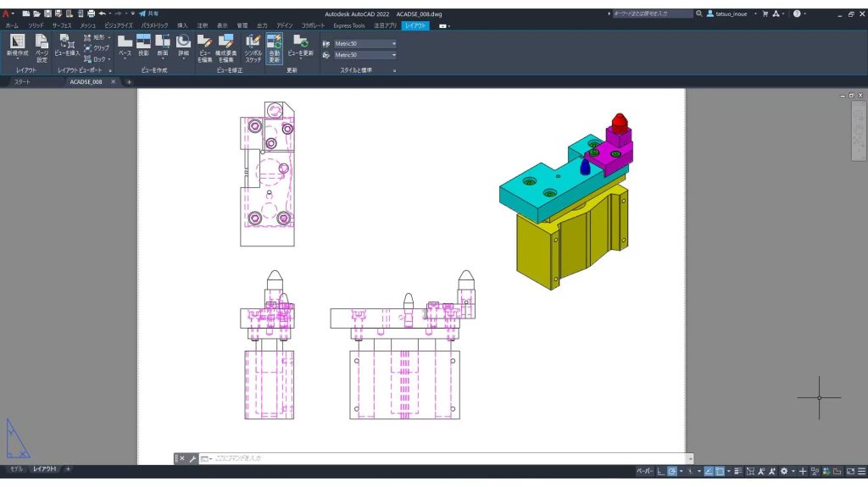This screenshot has width=868, height=487.
Task: Open ページ設定 page setup
Action: pyautogui.click(x=42, y=47)
